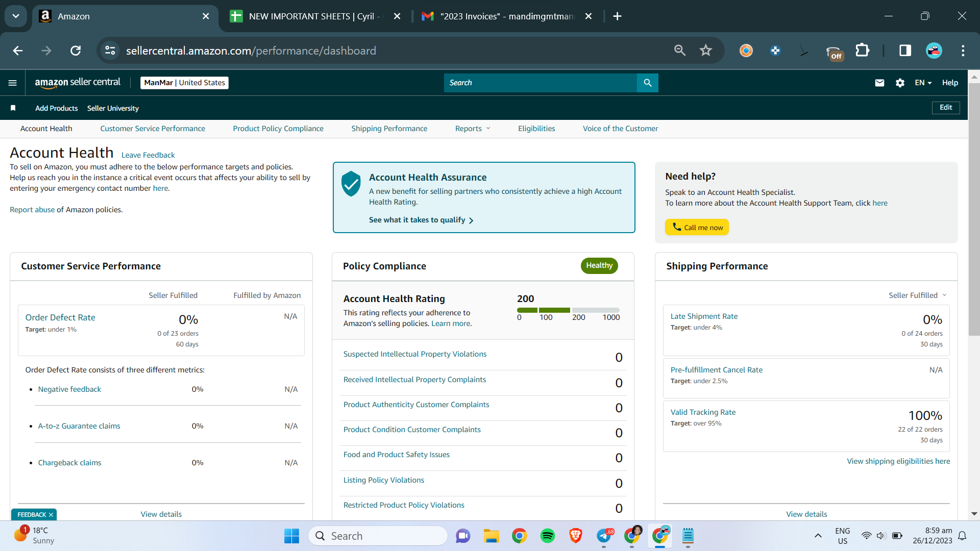Close the FEEDBACK widget
Screen dimensions: 980x551
coord(51,515)
